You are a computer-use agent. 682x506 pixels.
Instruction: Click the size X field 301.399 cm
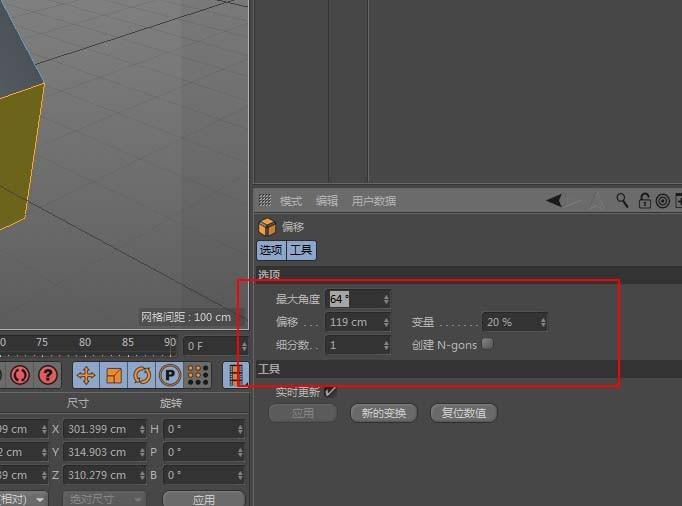point(104,429)
